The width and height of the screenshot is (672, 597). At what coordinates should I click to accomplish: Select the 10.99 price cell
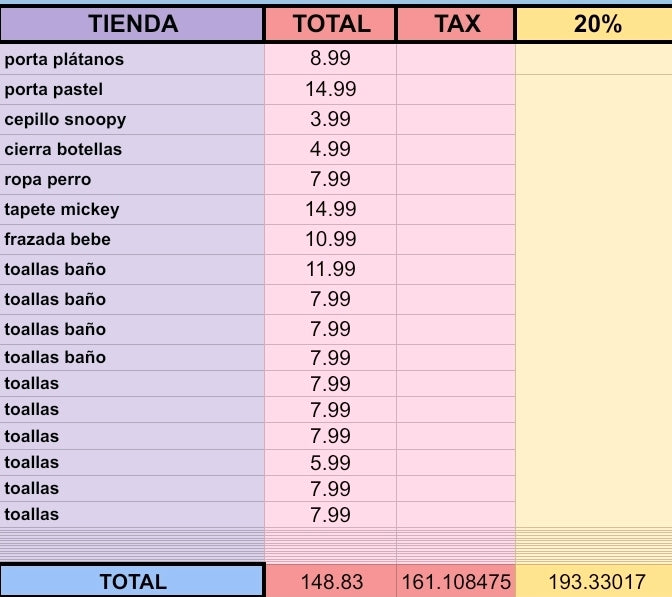330,240
